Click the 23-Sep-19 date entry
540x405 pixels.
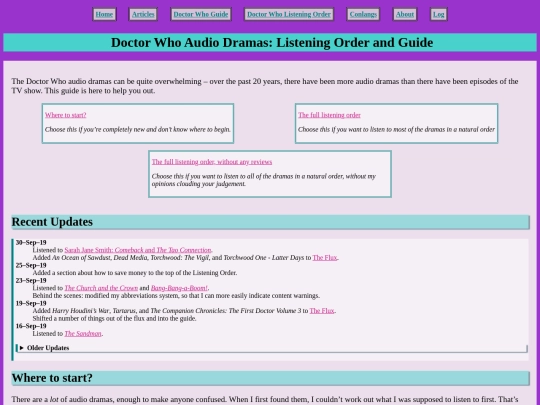click(x=31, y=280)
